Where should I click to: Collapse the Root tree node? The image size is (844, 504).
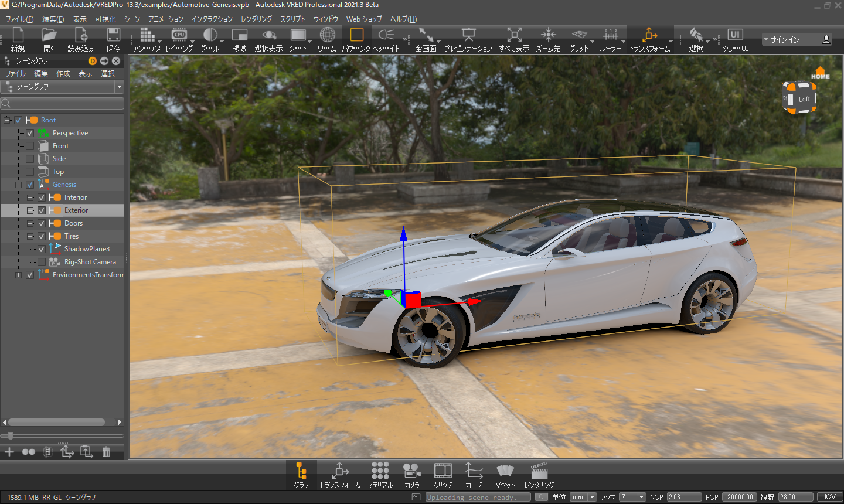pos(7,120)
